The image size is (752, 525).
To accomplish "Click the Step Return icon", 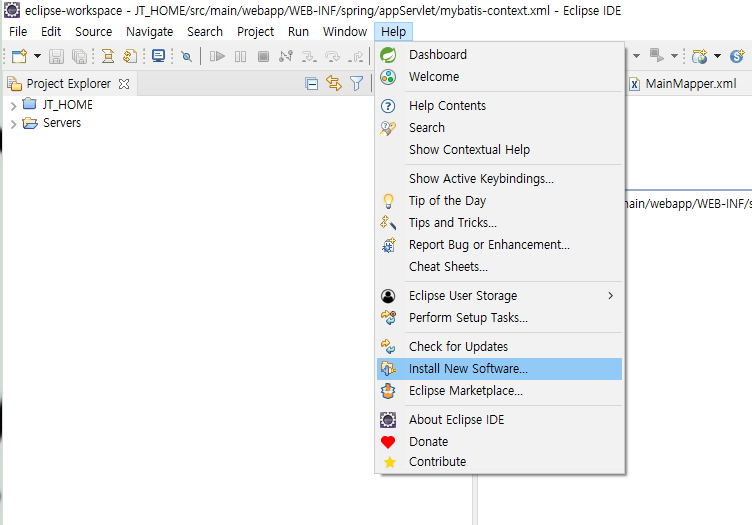I will pyautogui.click(x=355, y=57).
